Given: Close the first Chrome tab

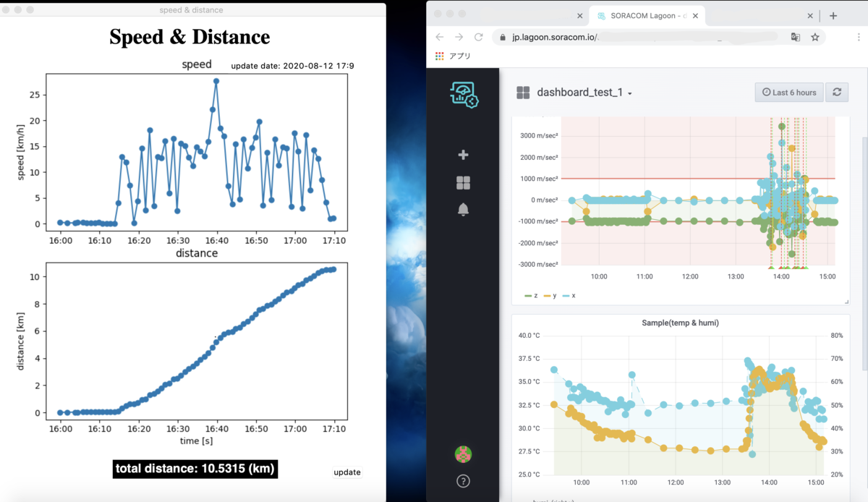Looking at the screenshot, I should coord(579,16).
